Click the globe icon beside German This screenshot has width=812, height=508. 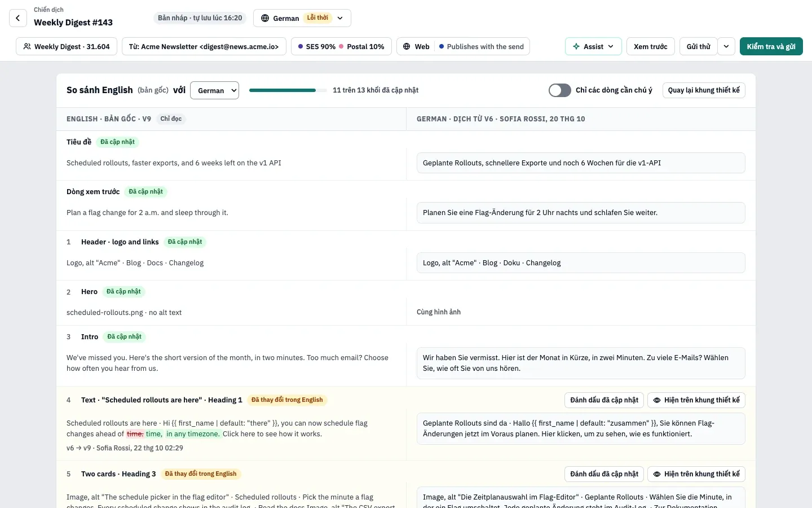pos(265,18)
